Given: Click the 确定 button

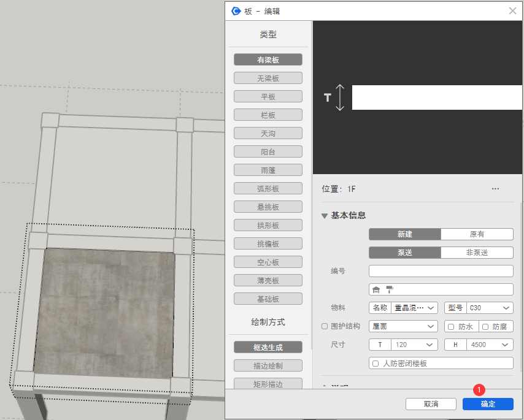Looking at the screenshot, I should coord(488,404).
